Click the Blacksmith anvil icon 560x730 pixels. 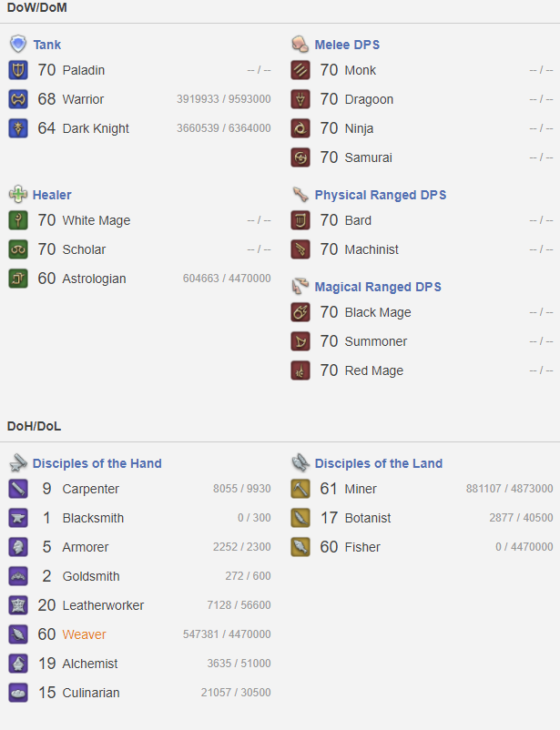(x=18, y=518)
